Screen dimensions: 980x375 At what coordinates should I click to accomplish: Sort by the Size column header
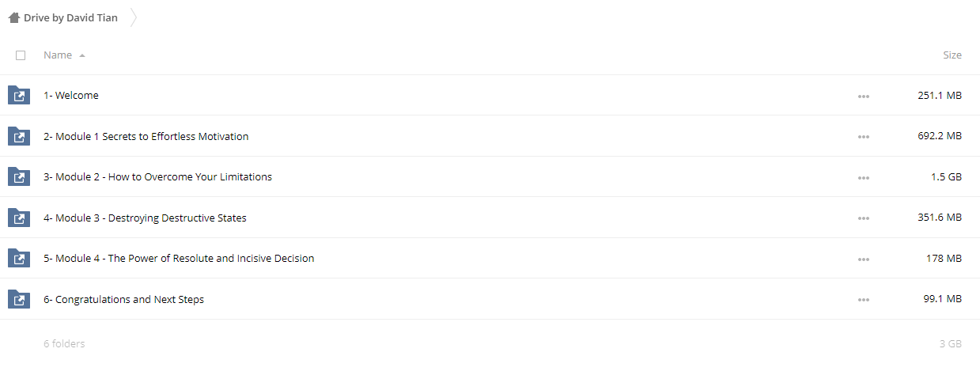[x=952, y=55]
